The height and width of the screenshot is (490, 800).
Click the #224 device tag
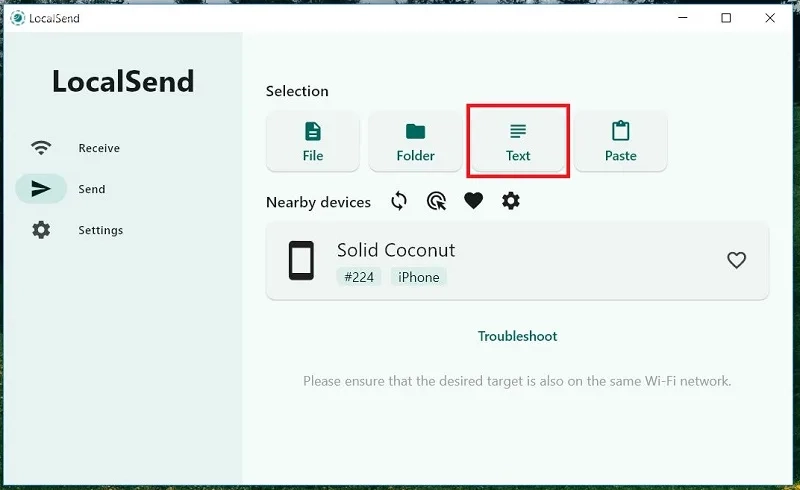click(359, 277)
